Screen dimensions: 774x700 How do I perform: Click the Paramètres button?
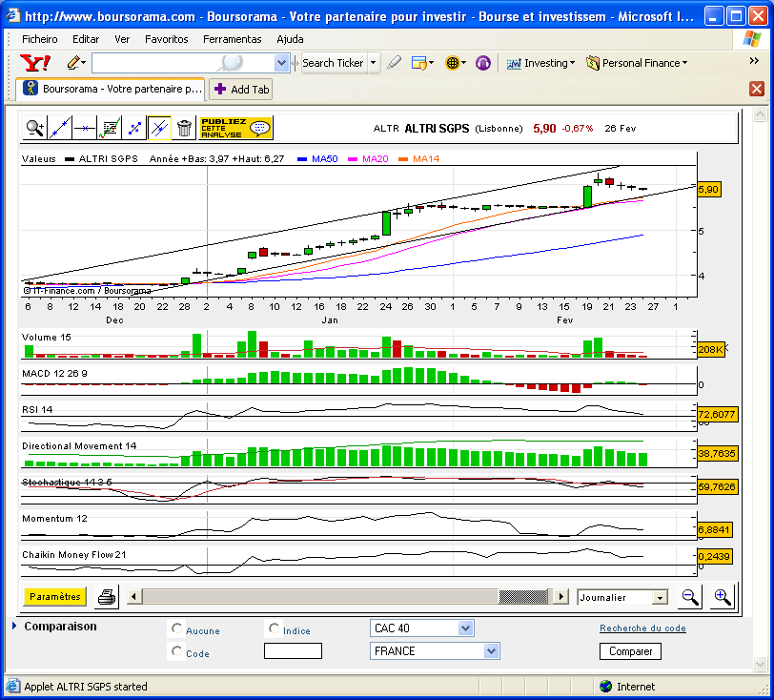coord(54,596)
